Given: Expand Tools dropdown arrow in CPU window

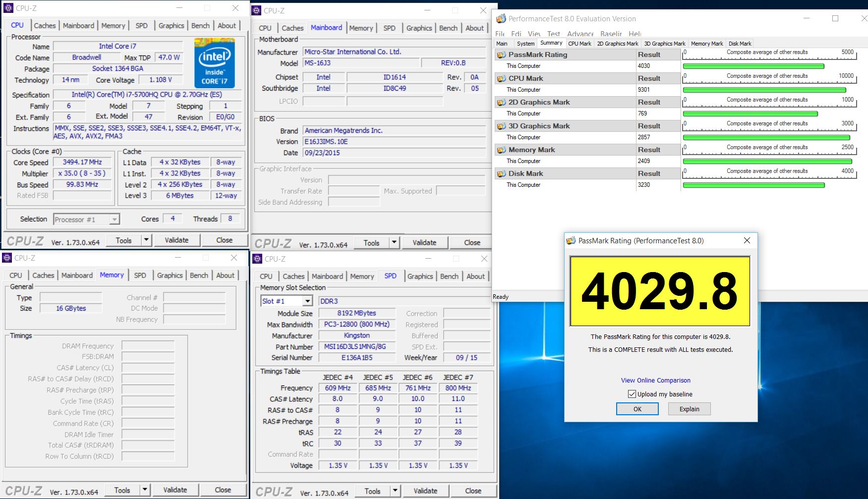Looking at the screenshot, I should coord(146,240).
